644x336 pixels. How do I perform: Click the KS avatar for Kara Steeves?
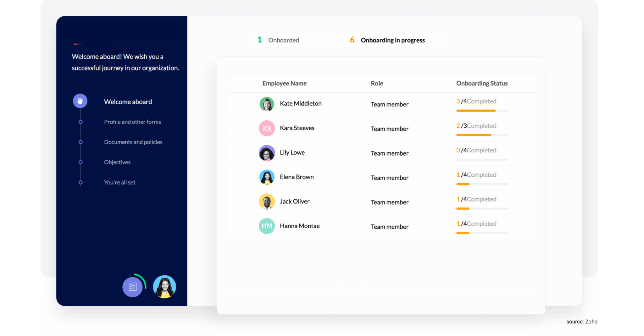(267, 128)
